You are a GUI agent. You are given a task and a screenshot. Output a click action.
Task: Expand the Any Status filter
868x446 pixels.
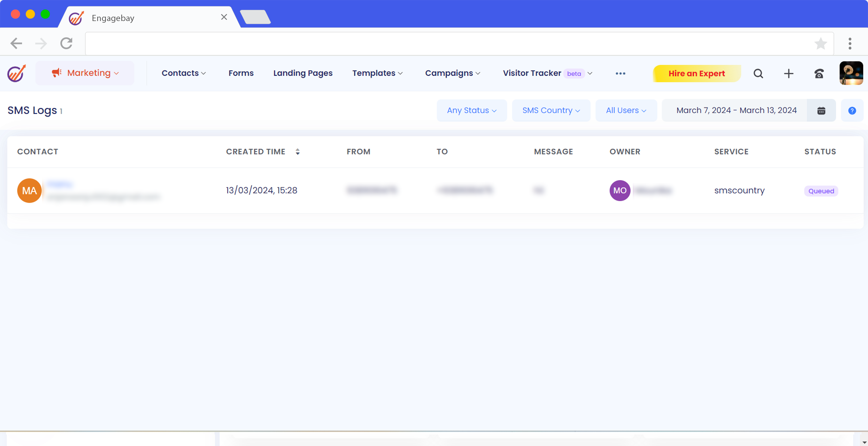coord(471,111)
